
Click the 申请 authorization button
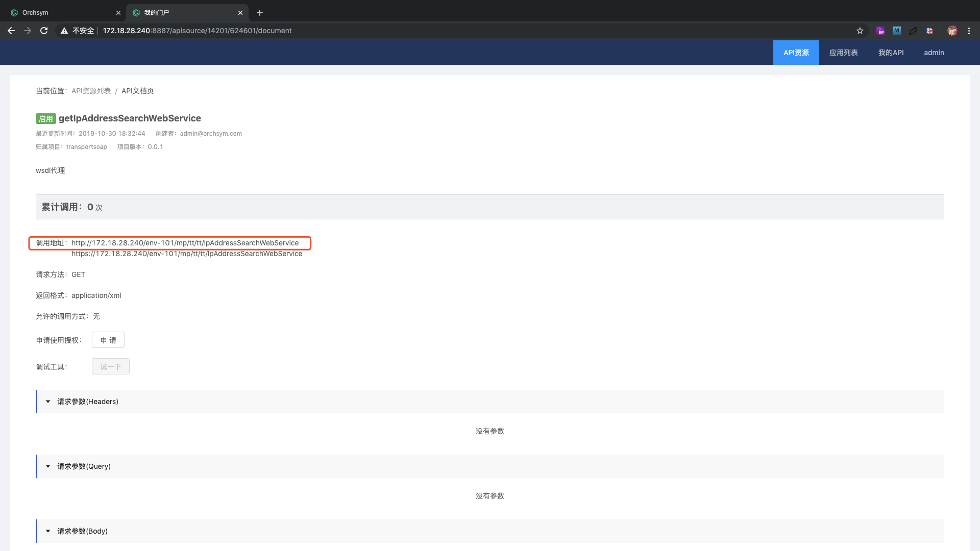coord(108,340)
